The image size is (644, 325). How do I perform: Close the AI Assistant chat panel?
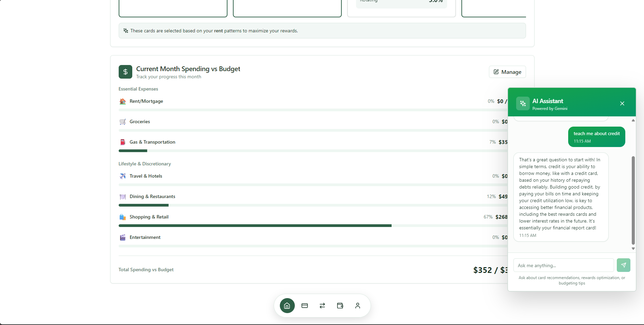(x=622, y=103)
